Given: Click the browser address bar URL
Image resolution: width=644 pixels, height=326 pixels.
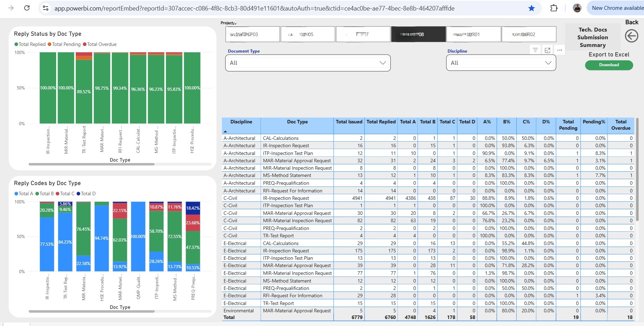Looking at the screenshot, I should point(254,8).
